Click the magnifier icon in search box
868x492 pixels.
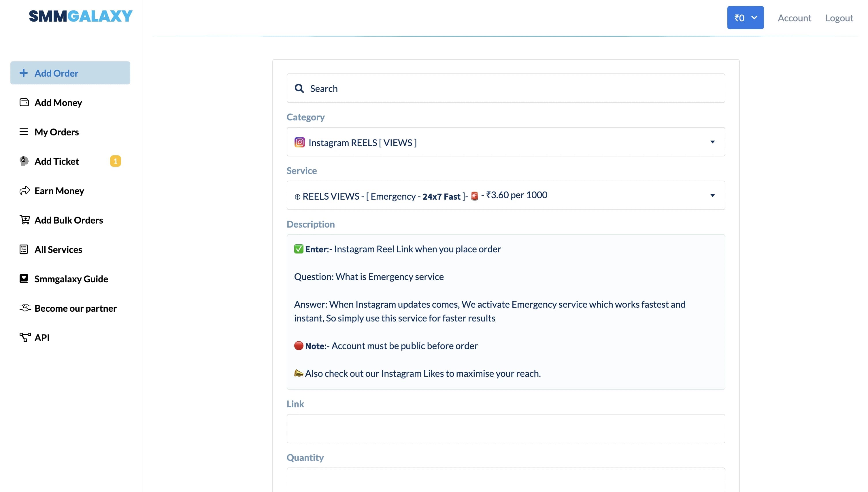(x=299, y=88)
